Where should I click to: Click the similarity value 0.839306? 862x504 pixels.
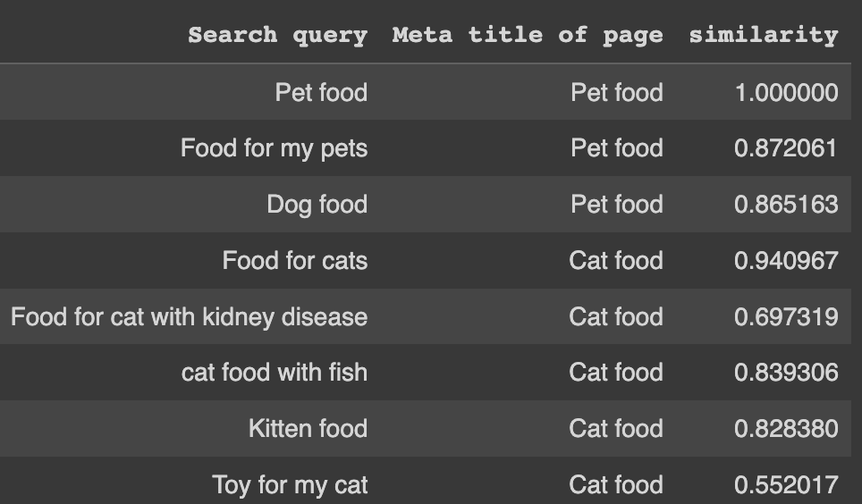[786, 373]
